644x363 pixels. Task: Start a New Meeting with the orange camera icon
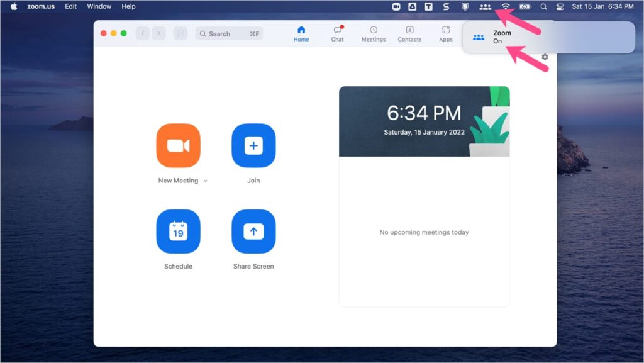[178, 145]
